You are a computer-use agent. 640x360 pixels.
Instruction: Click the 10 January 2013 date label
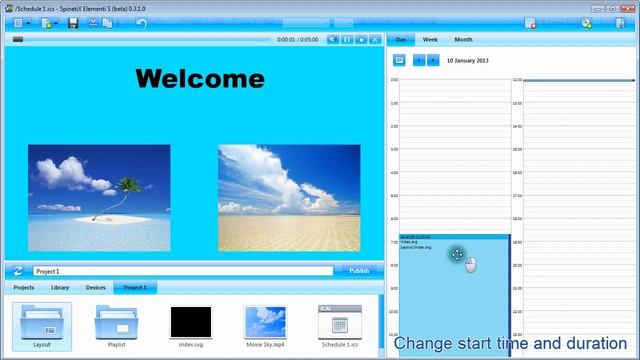point(467,60)
